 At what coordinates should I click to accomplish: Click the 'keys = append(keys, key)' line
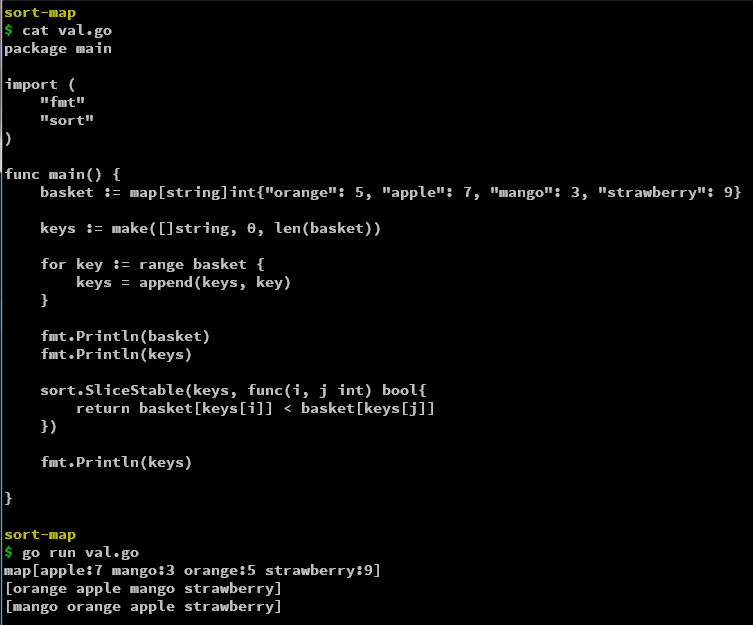(183, 282)
